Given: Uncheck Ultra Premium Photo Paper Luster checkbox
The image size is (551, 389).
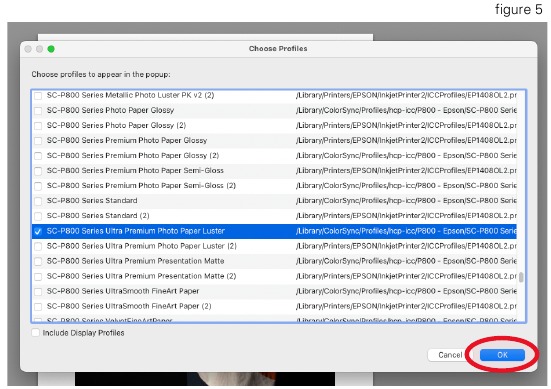Looking at the screenshot, I should coord(38,231).
